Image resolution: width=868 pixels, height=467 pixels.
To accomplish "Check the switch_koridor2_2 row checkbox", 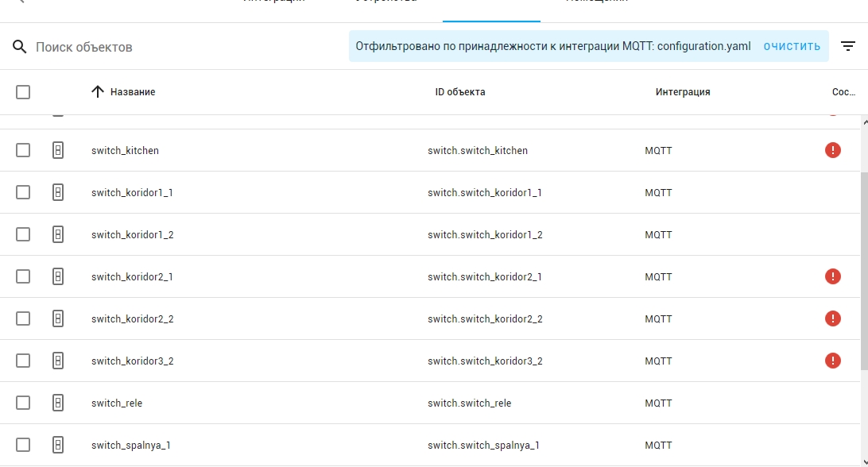I will pyautogui.click(x=23, y=318).
